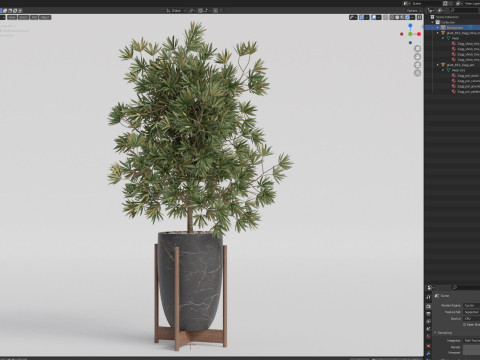
Task: Open the Device dropdown
Action: (x=472, y=319)
